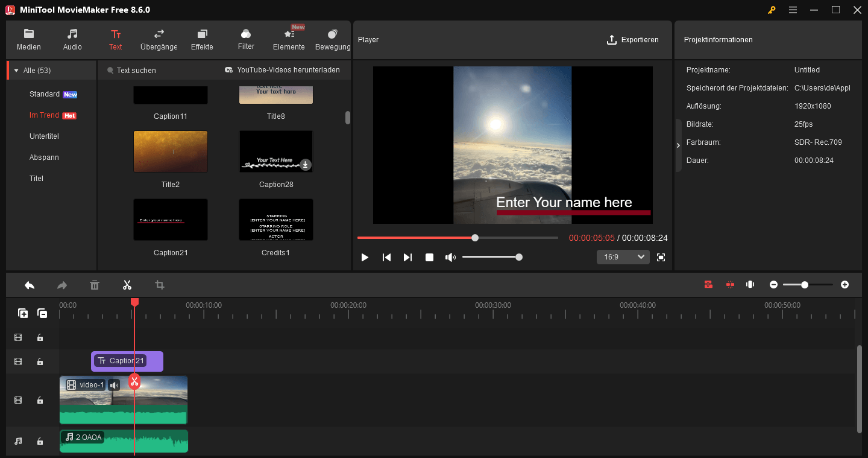Zoom timeline to fit using fit icon

pos(750,284)
